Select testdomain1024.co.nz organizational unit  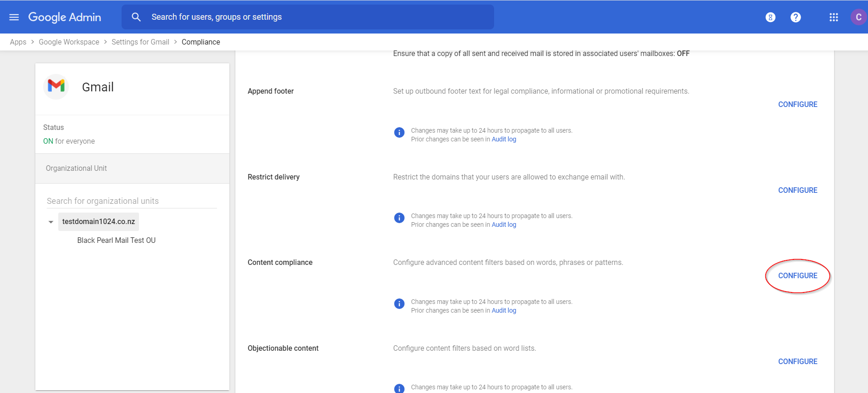(99, 222)
